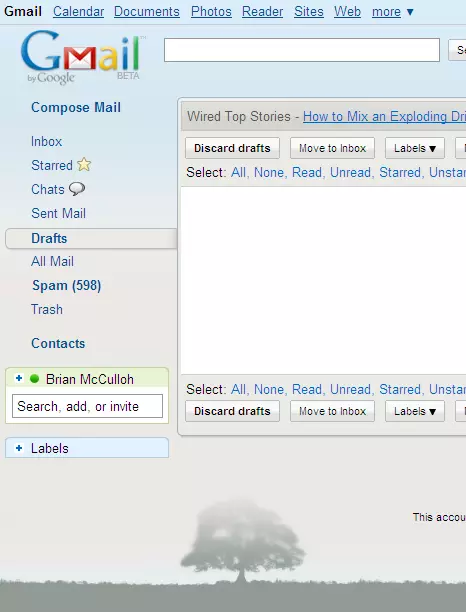The height and width of the screenshot is (612, 466).
Task: Open Calendar from the top navigation
Action: pos(78,12)
